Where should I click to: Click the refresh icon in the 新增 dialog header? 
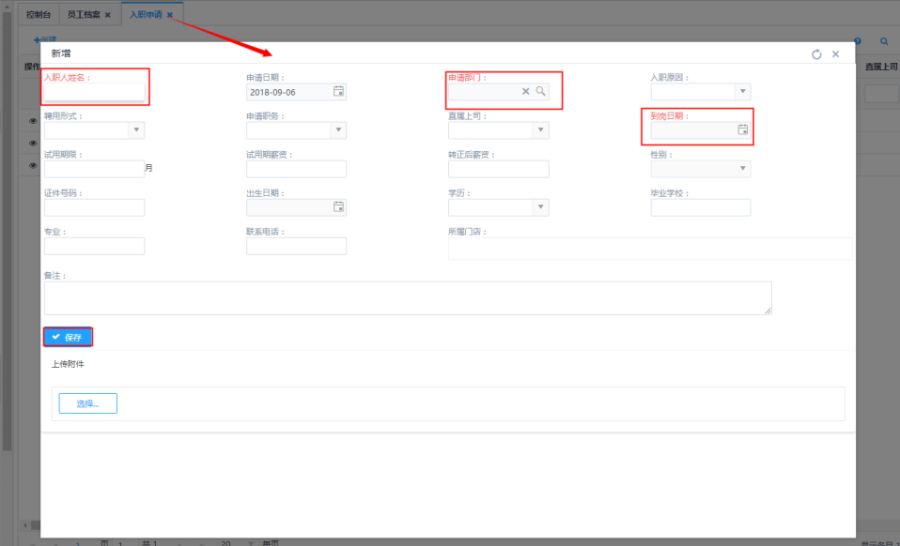tap(816, 54)
